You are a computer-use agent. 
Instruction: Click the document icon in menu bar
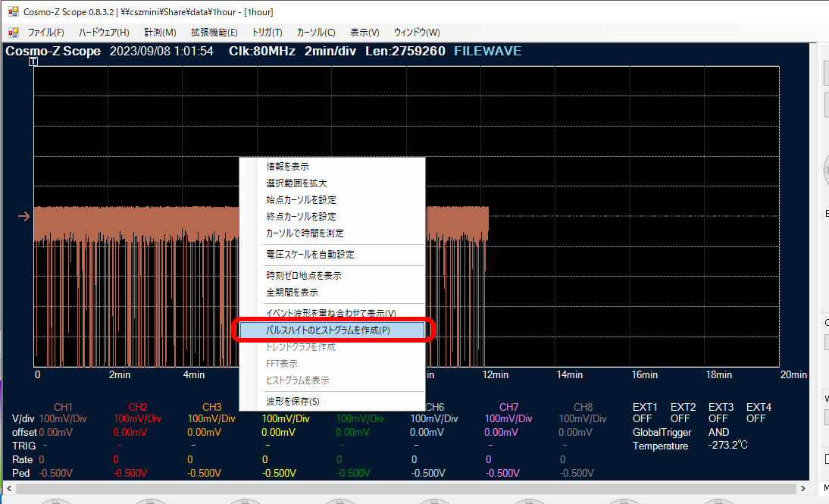(x=13, y=33)
